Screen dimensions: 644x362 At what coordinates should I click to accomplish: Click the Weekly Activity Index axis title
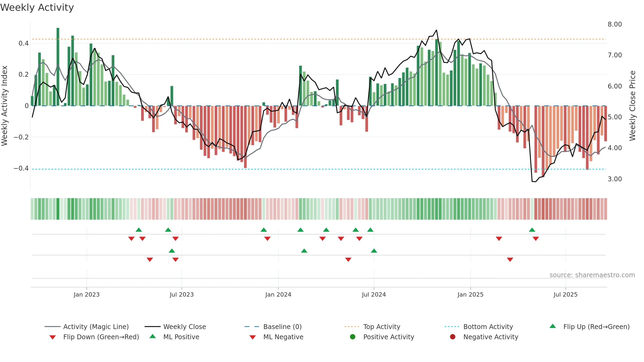pyautogui.click(x=4, y=106)
